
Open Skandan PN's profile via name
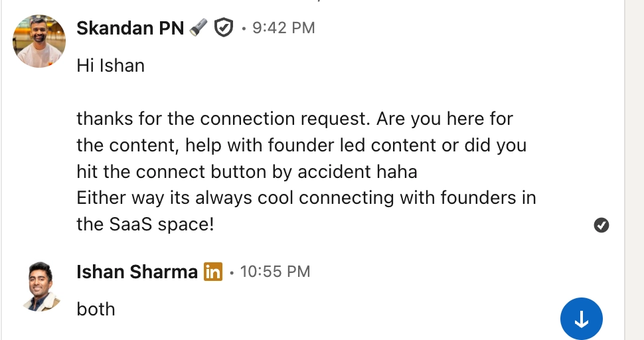pos(130,28)
